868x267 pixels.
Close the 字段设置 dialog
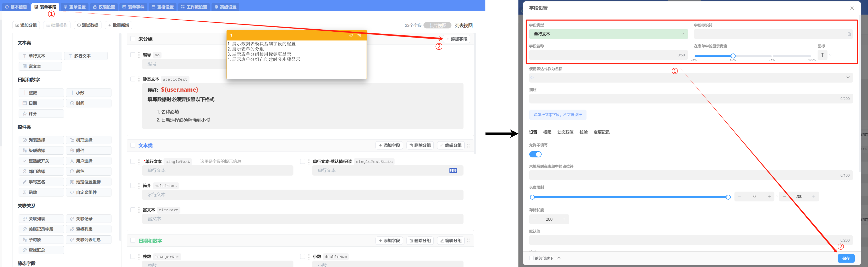click(852, 8)
